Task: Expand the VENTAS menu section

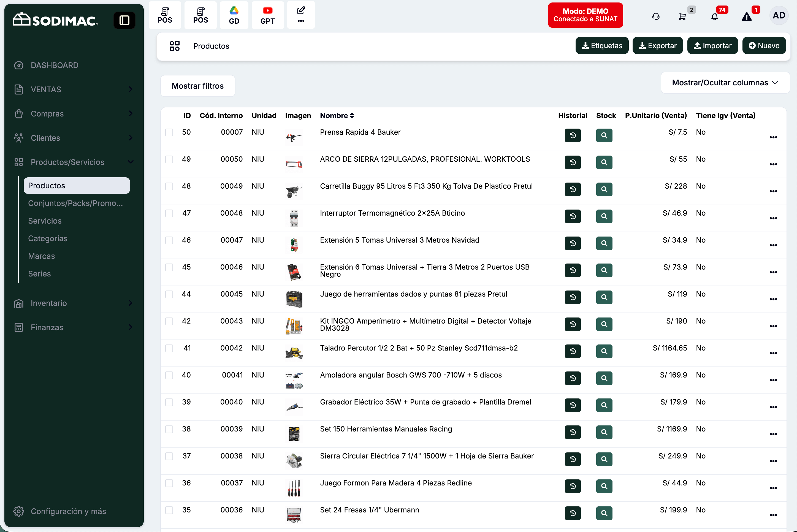Action: [x=73, y=89]
